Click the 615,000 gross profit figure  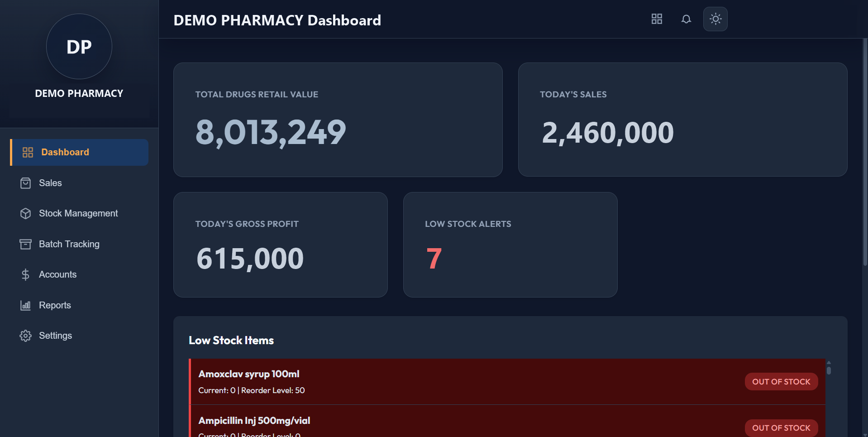250,259
